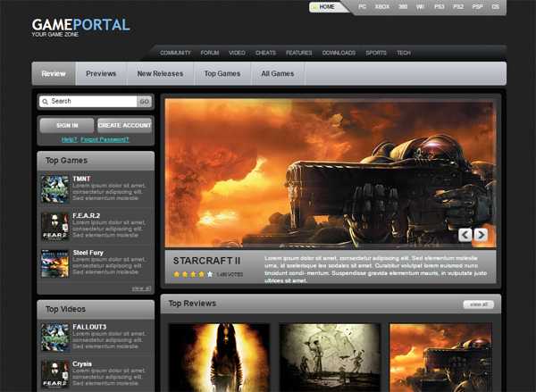The width and height of the screenshot is (536, 392).
Task: Switch to the Top Games tab
Action: 222,73
